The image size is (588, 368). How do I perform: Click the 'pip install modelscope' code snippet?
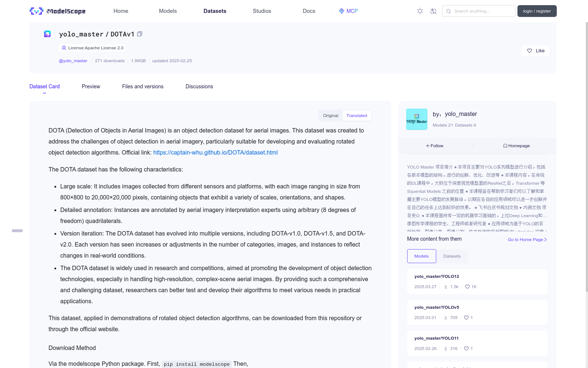[x=197, y=364]
